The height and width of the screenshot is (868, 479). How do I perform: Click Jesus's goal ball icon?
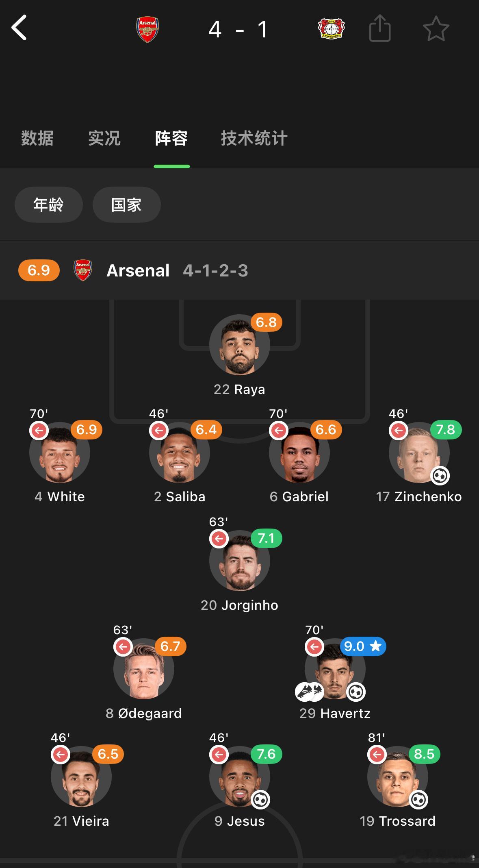[260, 800]
